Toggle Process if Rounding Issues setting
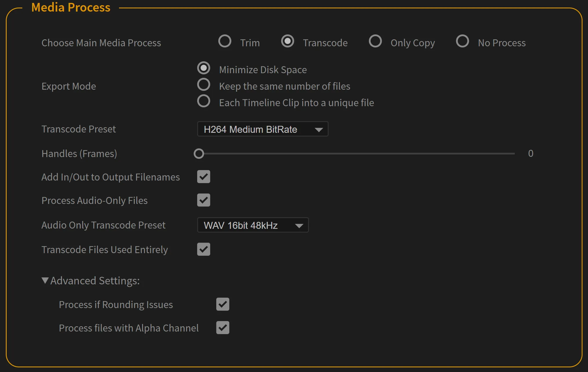Viewport: 588px width, 372px height. click(223, 304)
